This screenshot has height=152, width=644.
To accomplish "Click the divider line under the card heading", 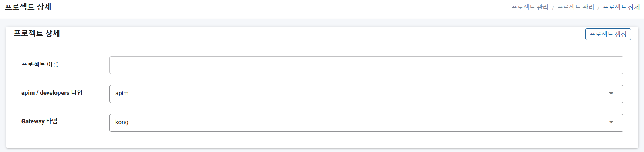I will [x=322, y=46].
